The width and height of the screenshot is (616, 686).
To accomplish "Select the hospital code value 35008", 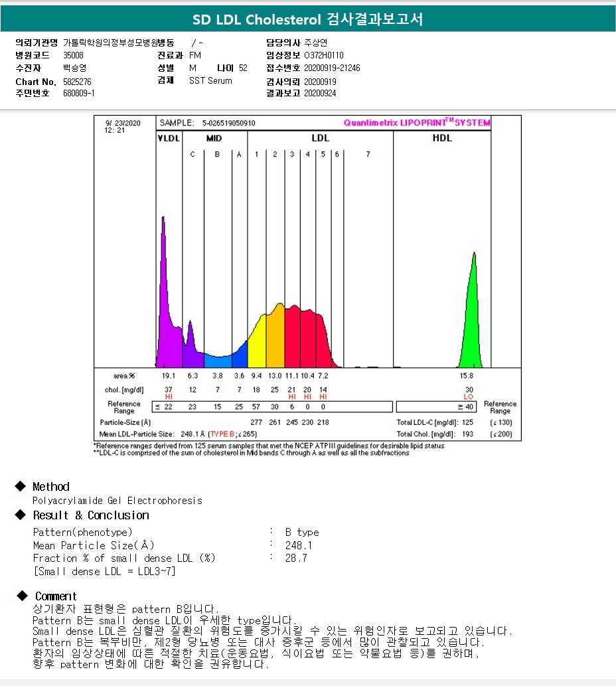I will point(73,56).
